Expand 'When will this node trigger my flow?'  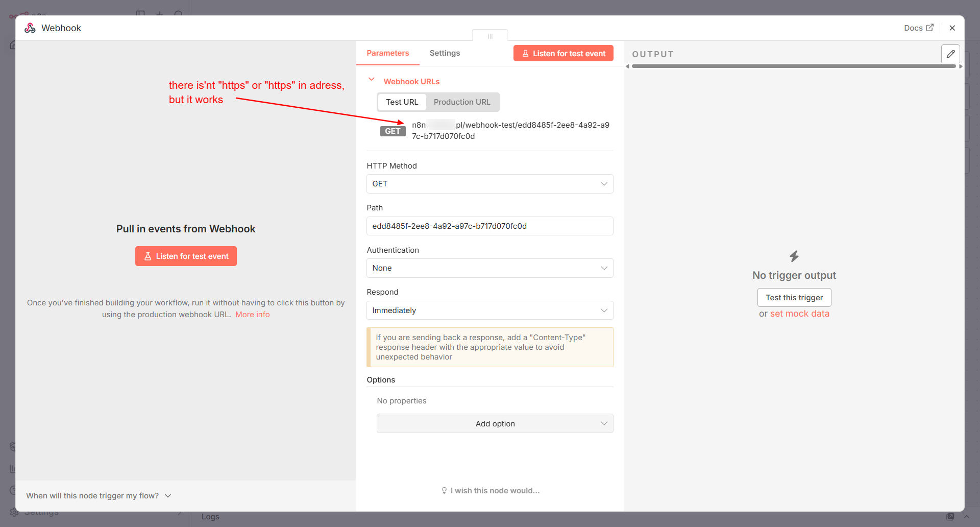pos(99,496)
